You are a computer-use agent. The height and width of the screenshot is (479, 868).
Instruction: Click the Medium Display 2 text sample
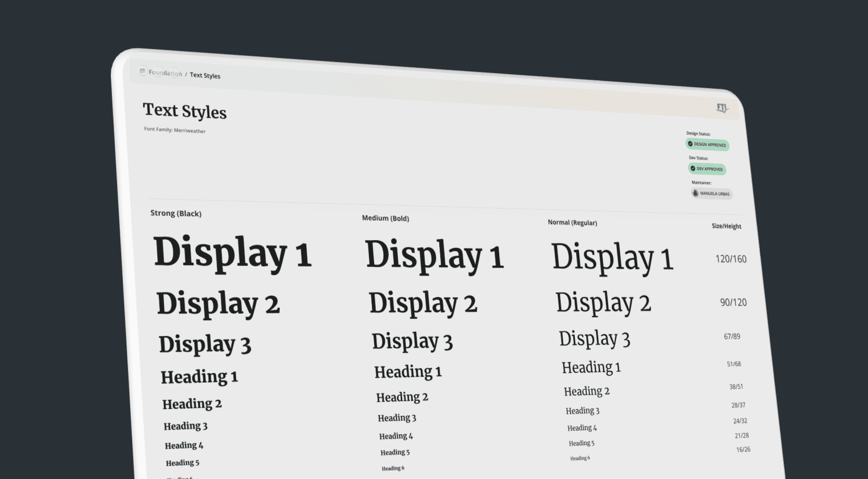click(423, 303)
